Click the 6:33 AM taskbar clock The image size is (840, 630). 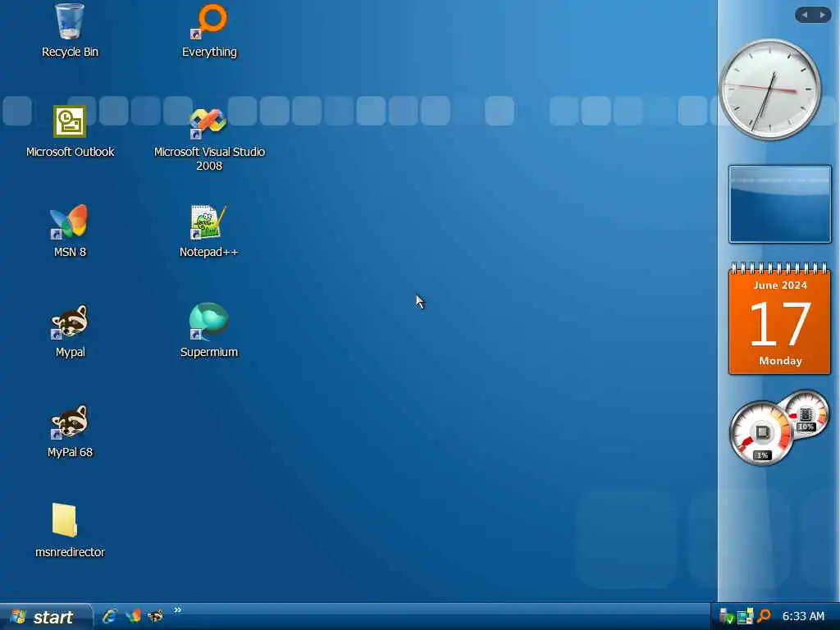click(x=803, y=616)
